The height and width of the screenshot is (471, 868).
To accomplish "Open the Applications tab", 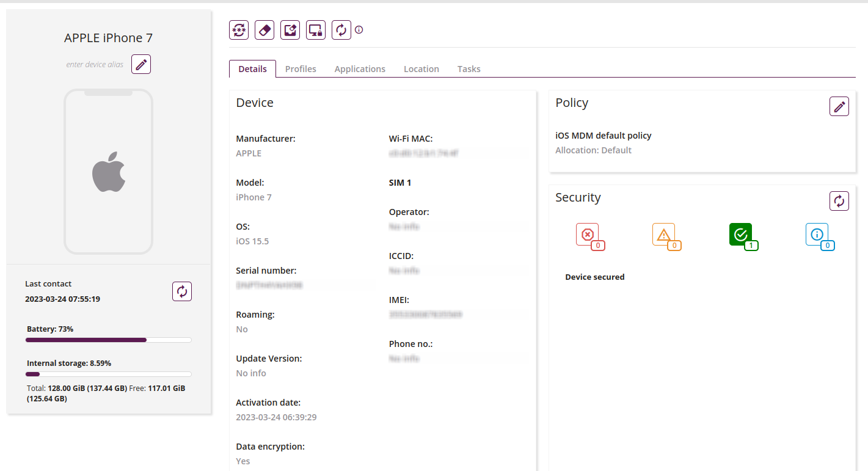I will click(x=360, y=69).
